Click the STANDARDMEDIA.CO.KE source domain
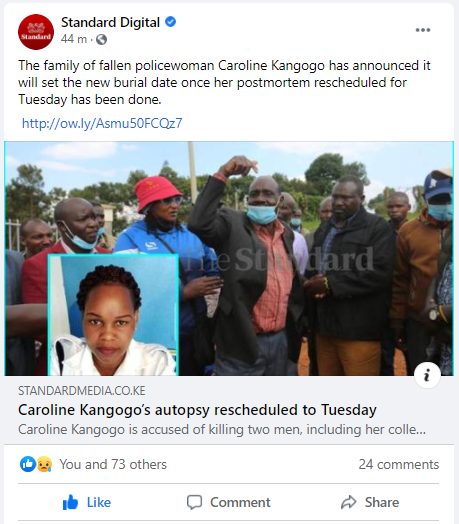 pyautogui.click(x=82, y=391)
